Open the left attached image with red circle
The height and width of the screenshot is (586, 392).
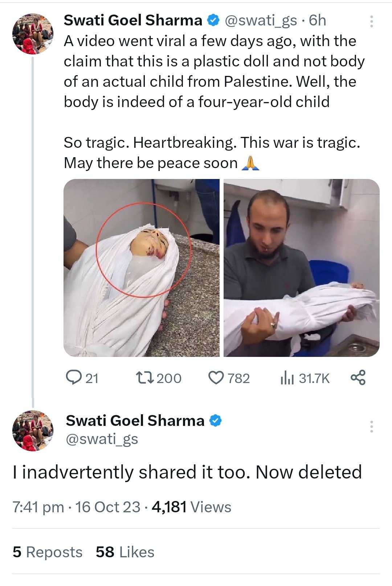click(142, 268)
